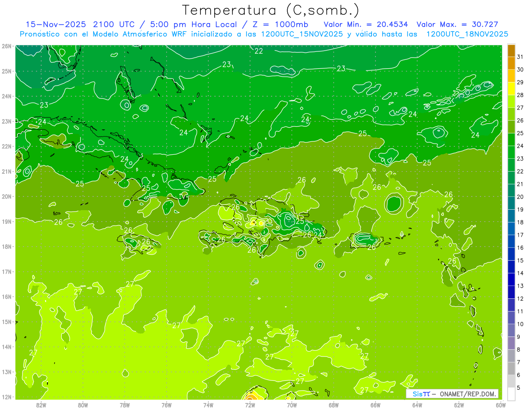Select the "1200UTC_18NOV2025" valid-until time
Screen dimensions: 532x411
467,34
